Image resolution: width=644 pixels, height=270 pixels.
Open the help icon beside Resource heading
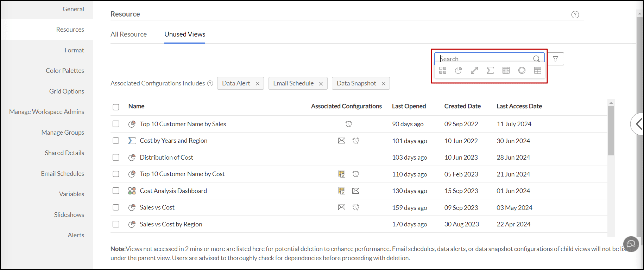(575, 15)
